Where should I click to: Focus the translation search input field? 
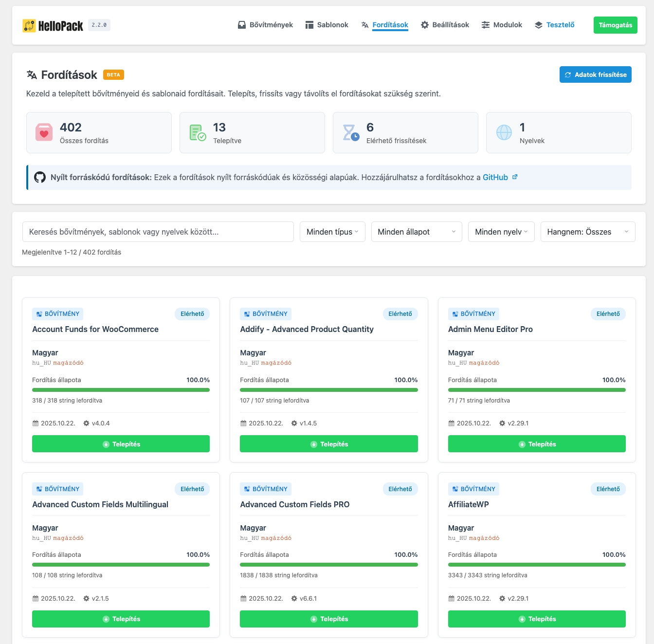point(158,232)
